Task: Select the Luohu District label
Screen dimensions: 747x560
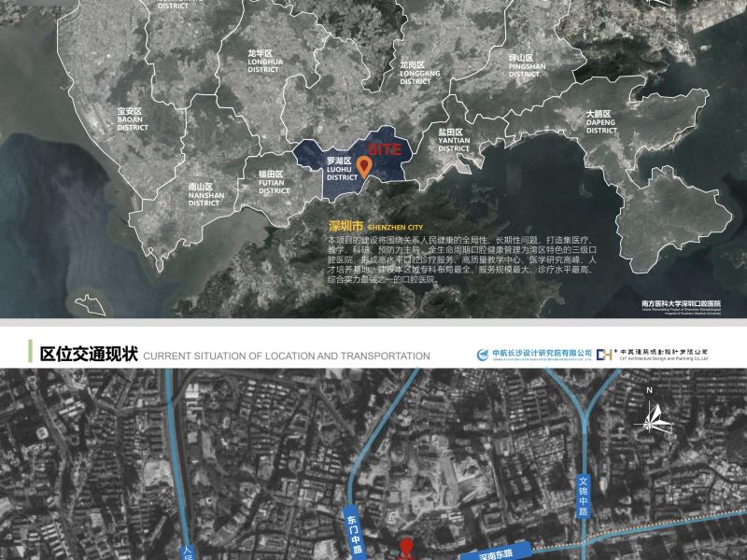Action: [342, 168]
